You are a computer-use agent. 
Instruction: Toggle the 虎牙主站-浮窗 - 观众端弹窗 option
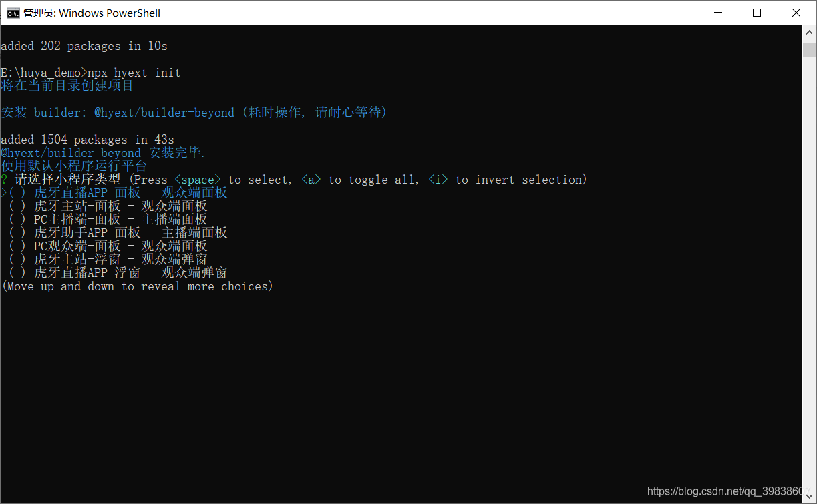108,260
